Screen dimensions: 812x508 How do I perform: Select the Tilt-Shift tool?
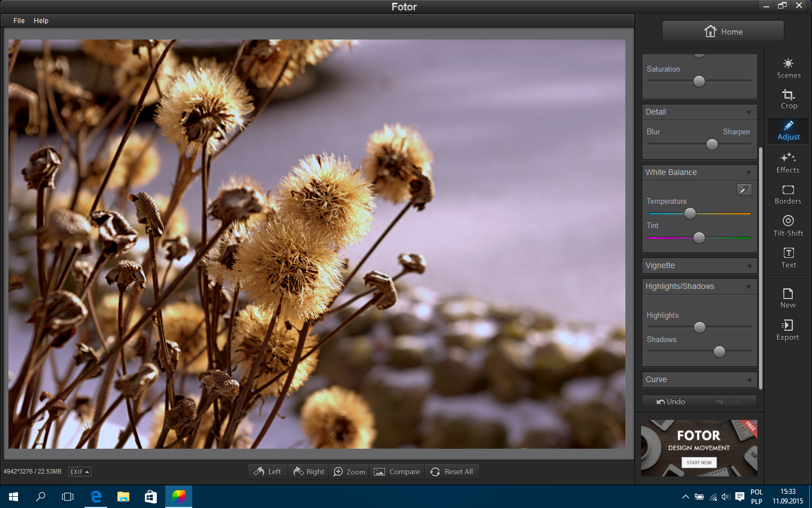(788, 226)
